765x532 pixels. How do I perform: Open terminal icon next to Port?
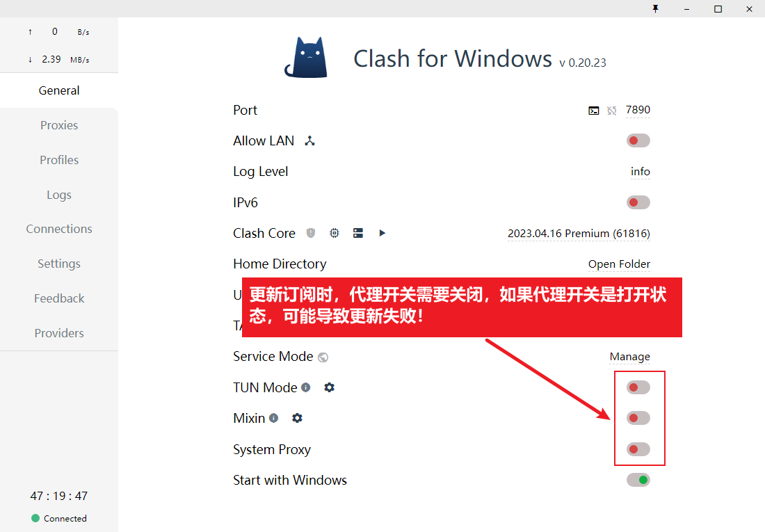point(593,111)
